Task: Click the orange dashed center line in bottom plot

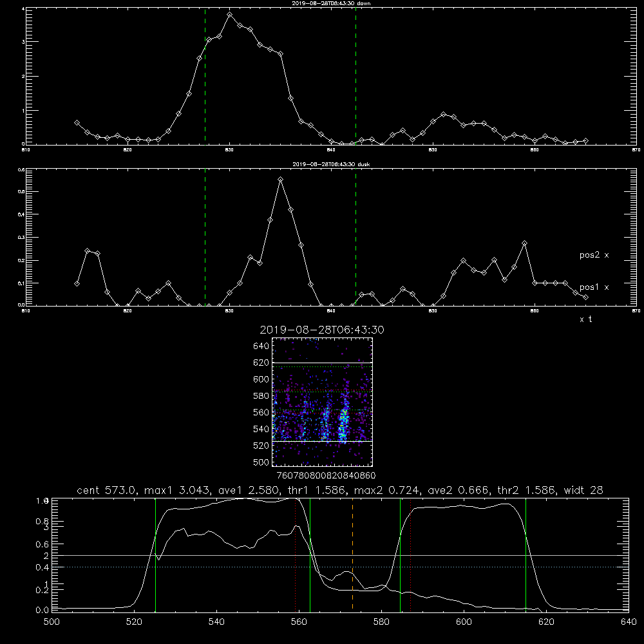Action: click(x=352, y=554)
